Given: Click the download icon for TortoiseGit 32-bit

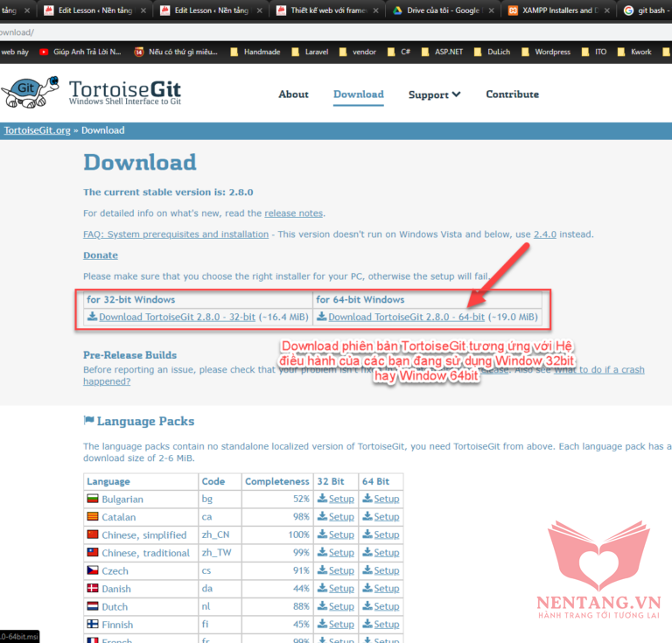Looking at the screenshot, I should (x=92, y=317).
